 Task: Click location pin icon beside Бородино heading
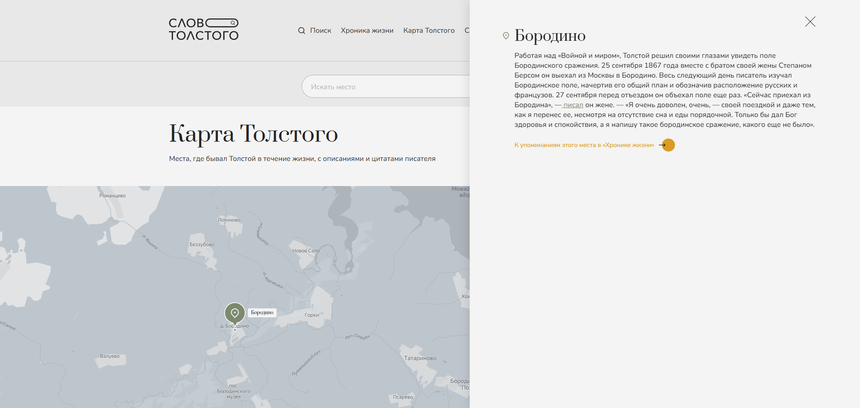pyautogui.click(x=506, y=36)
